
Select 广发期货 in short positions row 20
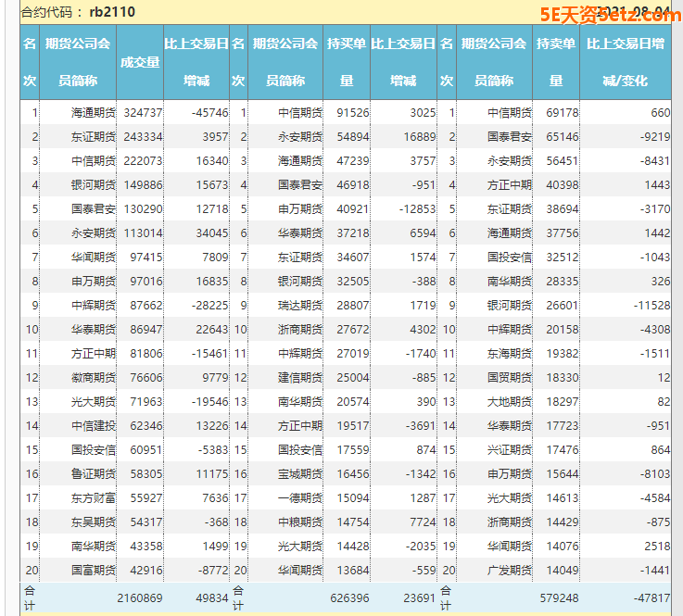509,571
